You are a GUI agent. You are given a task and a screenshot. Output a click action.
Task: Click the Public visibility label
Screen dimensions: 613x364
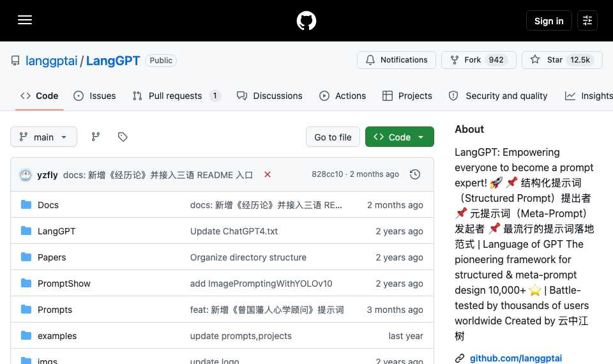click(161, 61)
